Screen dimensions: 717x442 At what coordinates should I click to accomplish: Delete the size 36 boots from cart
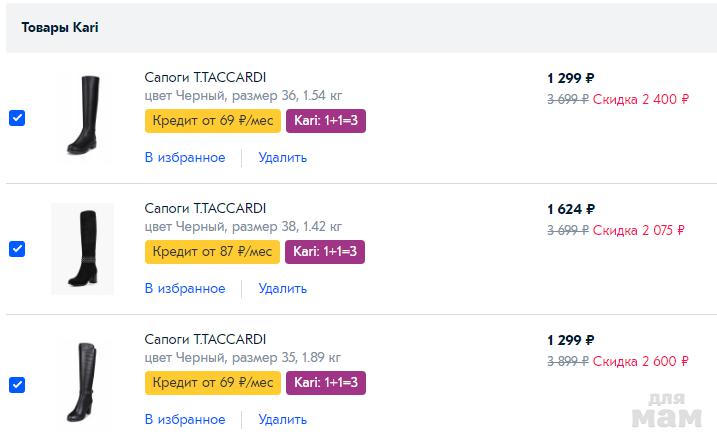(x=282, y=157)
